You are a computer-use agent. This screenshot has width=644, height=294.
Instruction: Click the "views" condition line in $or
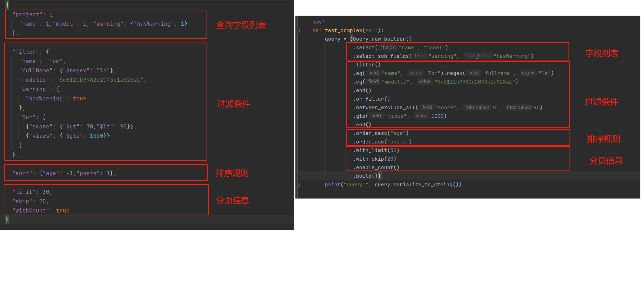click(x=68, y=136)
